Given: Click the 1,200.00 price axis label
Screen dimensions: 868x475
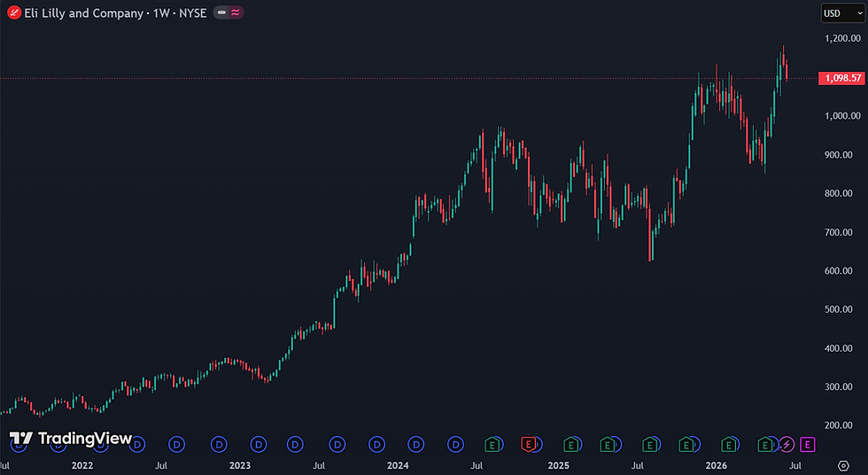Looking at the screenshot, I should point(842,38).
